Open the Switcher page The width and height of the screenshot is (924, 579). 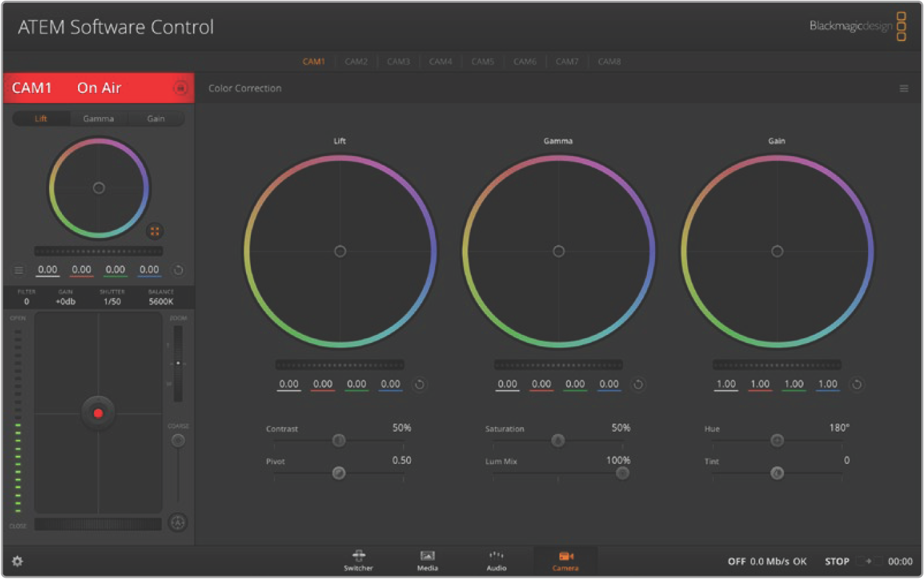point(358,560)
